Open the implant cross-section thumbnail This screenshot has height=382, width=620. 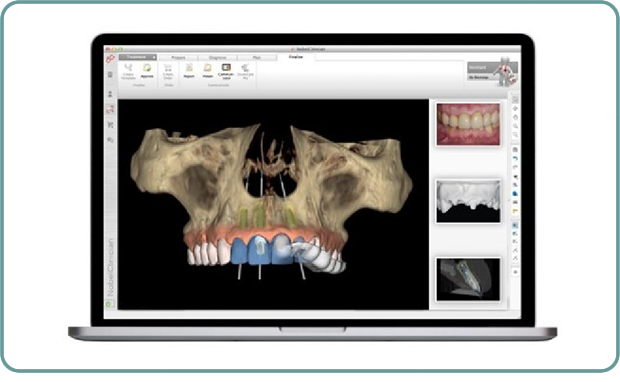point(468,280)
